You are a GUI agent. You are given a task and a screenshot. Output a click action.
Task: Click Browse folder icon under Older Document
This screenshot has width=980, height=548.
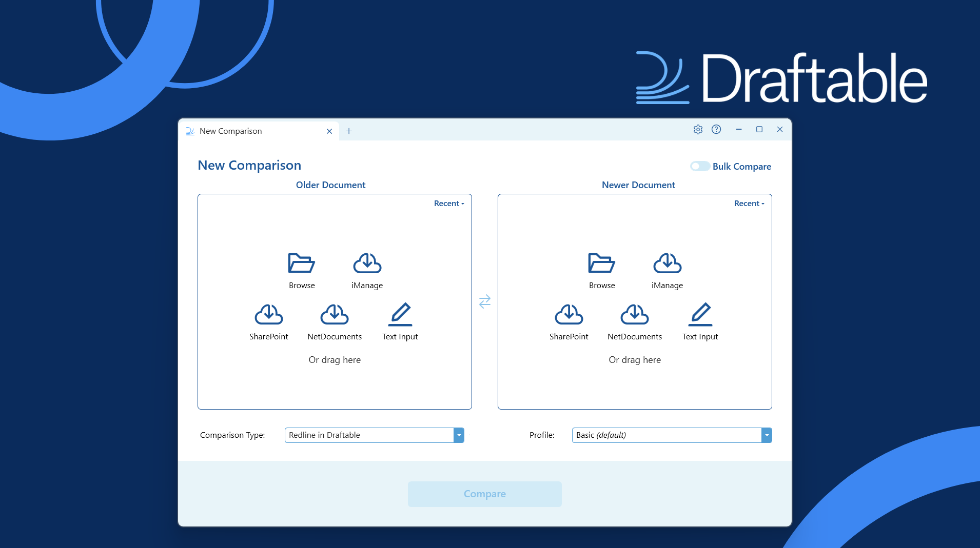tap(301, 263)
